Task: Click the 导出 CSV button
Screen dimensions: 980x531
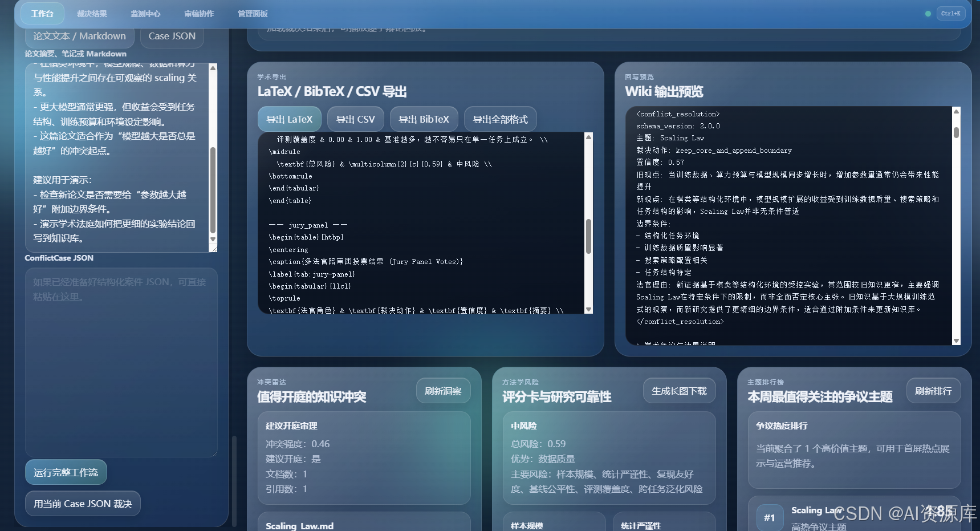Action: coord(356,119)
